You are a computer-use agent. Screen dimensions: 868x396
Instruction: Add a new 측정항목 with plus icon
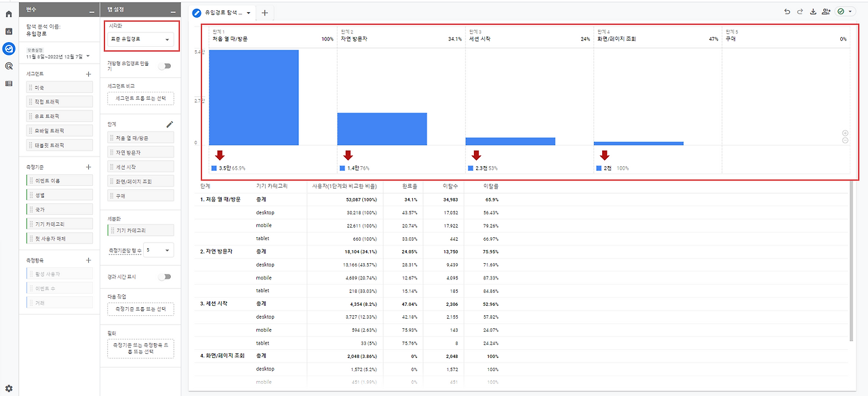(x=88, y=260)
